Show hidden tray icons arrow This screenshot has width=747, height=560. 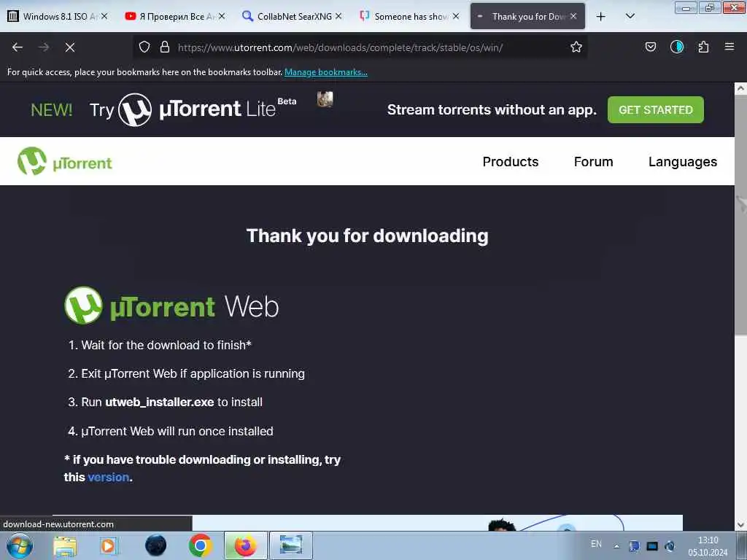[616, 546]
